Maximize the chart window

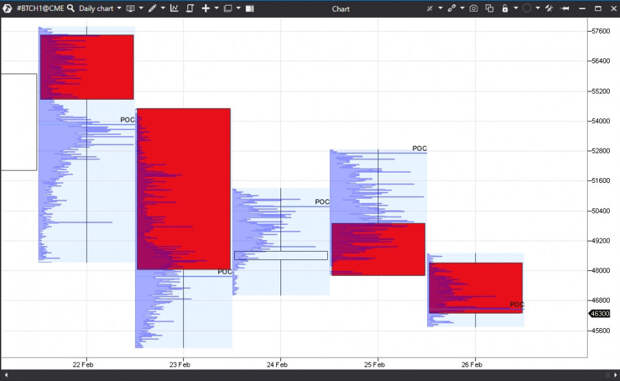pyautogui.click(x=598, y=8)
